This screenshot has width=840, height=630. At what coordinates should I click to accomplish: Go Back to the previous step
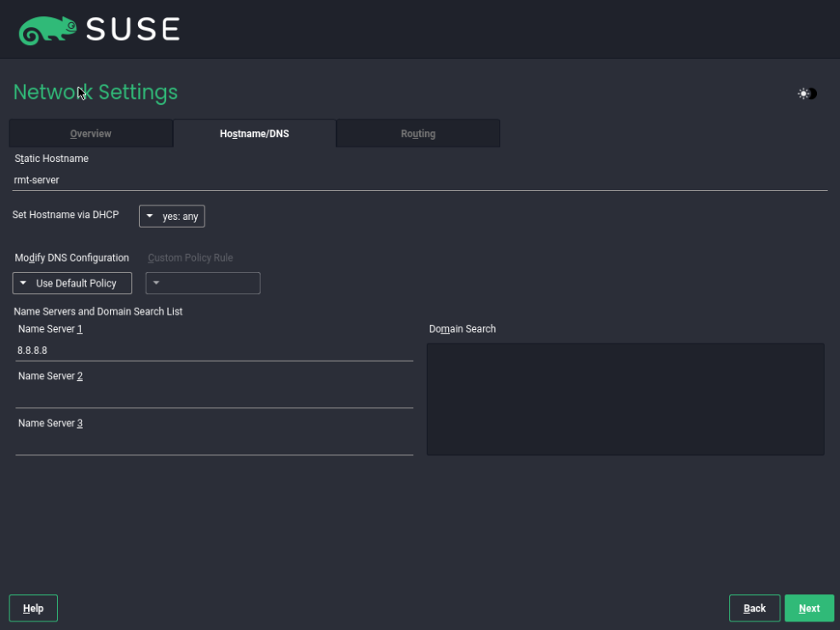coord(754,608)
